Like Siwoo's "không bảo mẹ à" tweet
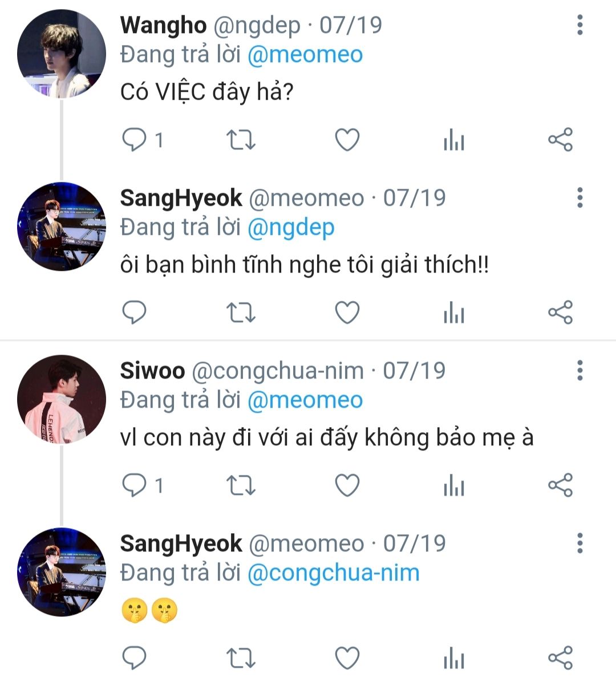616x682 pixels. [347, 485]
